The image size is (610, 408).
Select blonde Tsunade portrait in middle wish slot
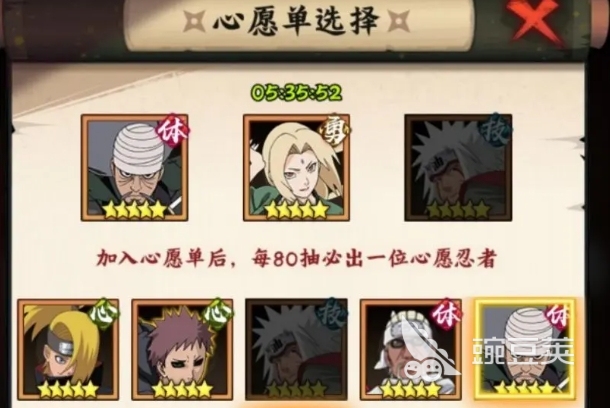coord(296,168)
